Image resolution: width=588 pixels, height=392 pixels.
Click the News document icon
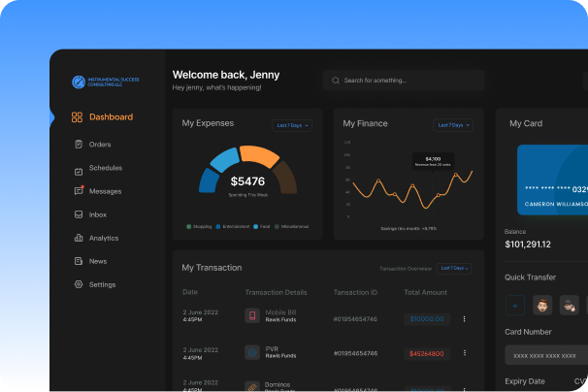pyautogui.click(x=78, y=261)
